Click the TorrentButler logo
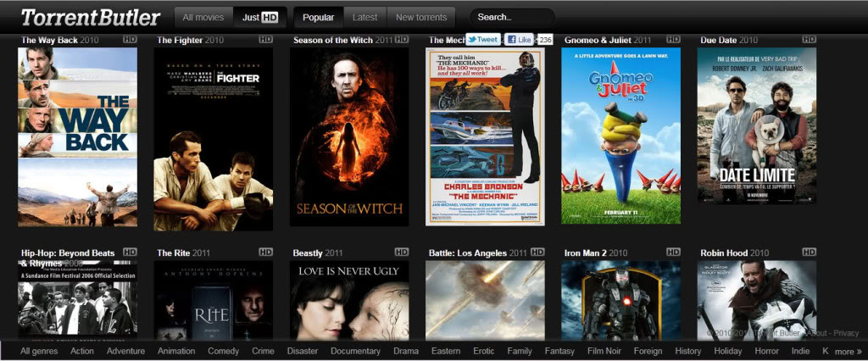 (x=91, y=17)
